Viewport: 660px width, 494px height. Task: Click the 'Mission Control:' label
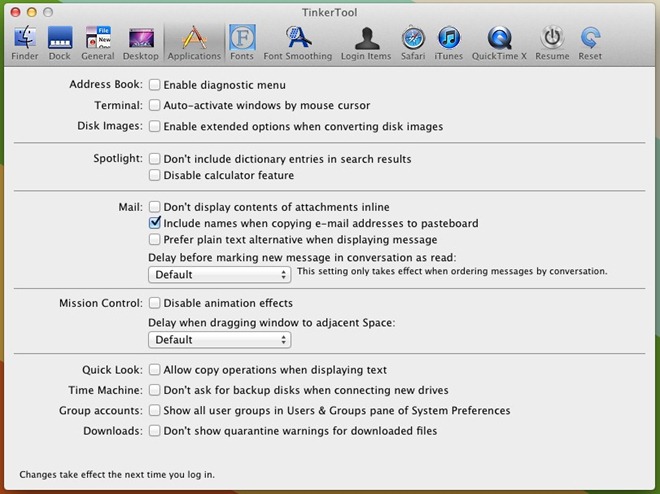[x=101, y=303]
